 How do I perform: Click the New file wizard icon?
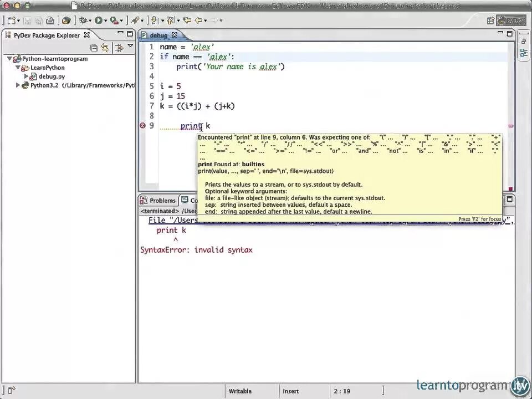(x=12, y=21)
